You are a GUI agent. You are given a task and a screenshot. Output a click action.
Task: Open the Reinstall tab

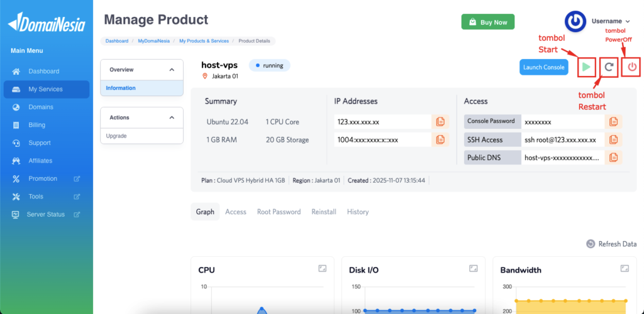324,212
